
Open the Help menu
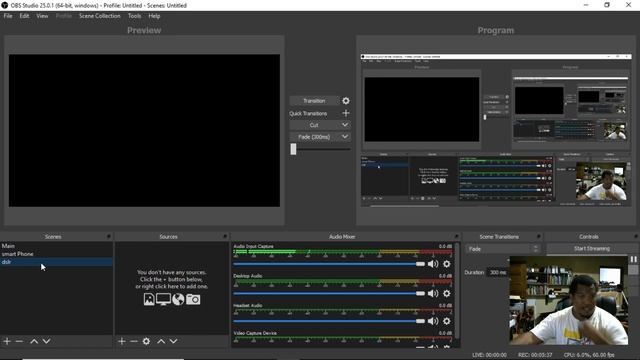coord(154,16)
